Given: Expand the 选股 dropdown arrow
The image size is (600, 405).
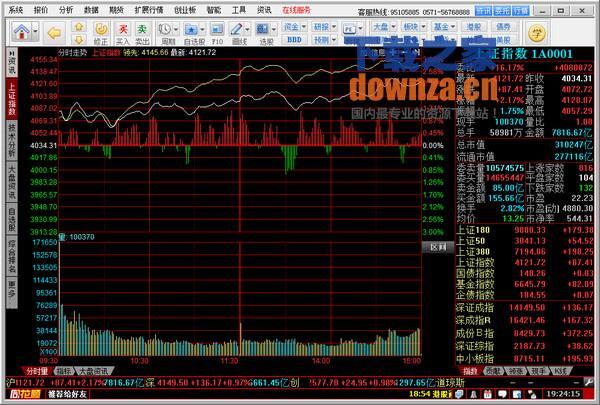Looking at the screenshot, I should (x=274, y=29).
